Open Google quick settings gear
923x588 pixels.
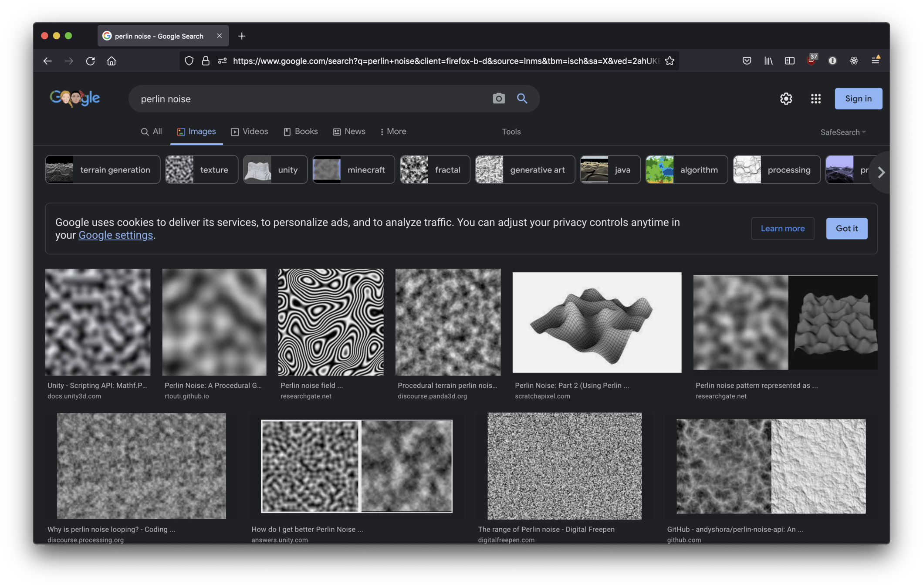click(786, 98)
